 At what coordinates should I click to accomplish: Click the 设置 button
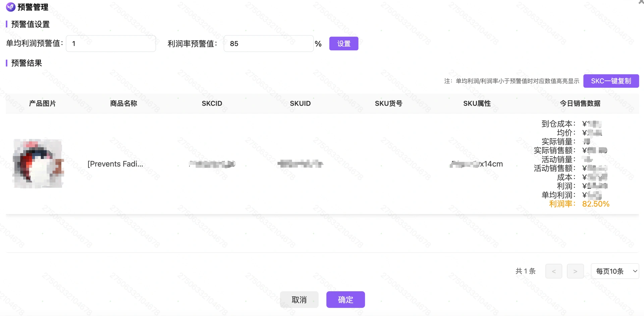344,44
